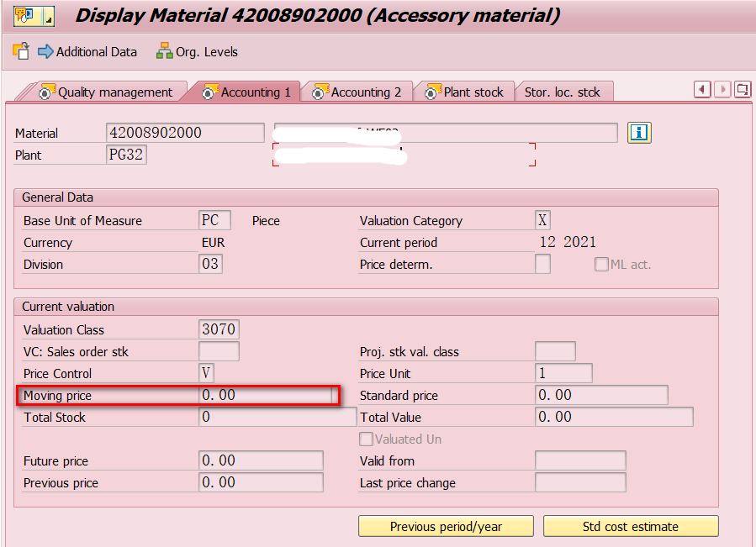
Task: Click the Accounting 2 tab icon
Action: tap(320, 91)
